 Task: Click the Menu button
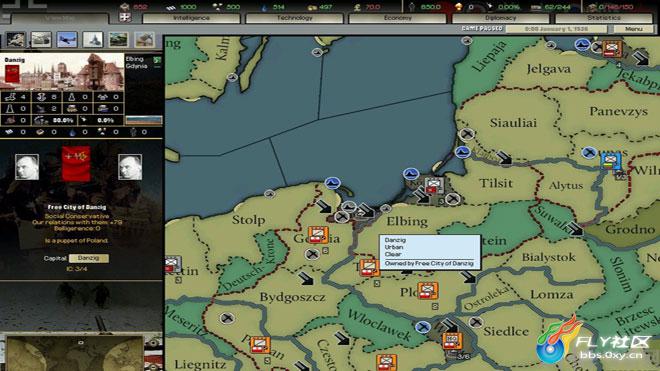(x=633, y=29)
